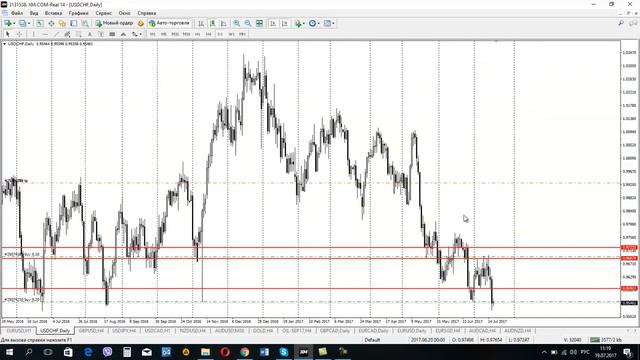Viewport: 640px width, 360px height.
Task: Show the Navigator panel
Action: pyautogui.click(x=62, y=23)
